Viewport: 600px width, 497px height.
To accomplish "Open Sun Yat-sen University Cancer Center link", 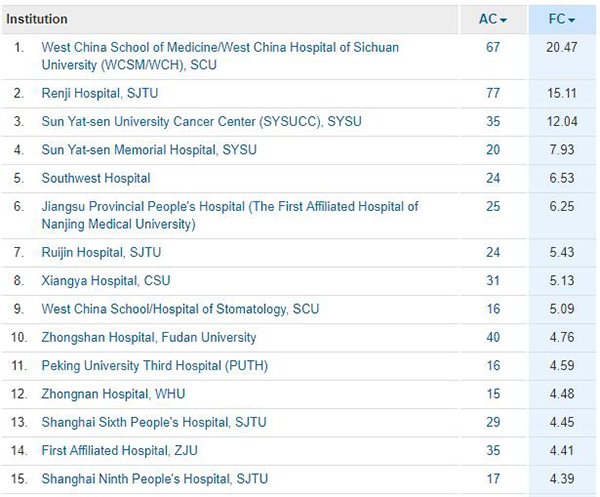I will point(201,121).
